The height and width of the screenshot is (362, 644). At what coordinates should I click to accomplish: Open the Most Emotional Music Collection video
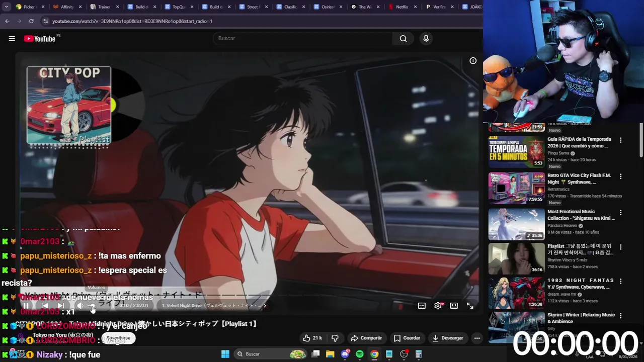pos(516,224)
